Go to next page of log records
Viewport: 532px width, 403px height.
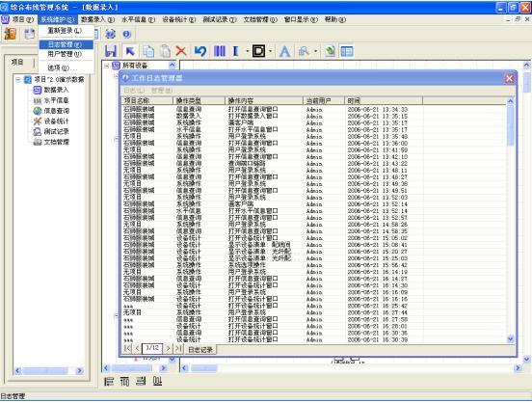168,348
